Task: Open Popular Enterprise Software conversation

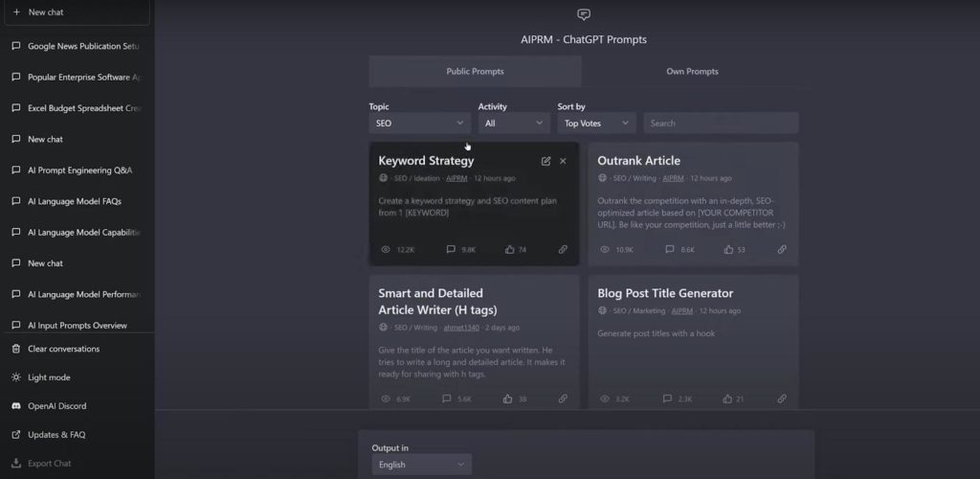Action: tap(77, 78)
